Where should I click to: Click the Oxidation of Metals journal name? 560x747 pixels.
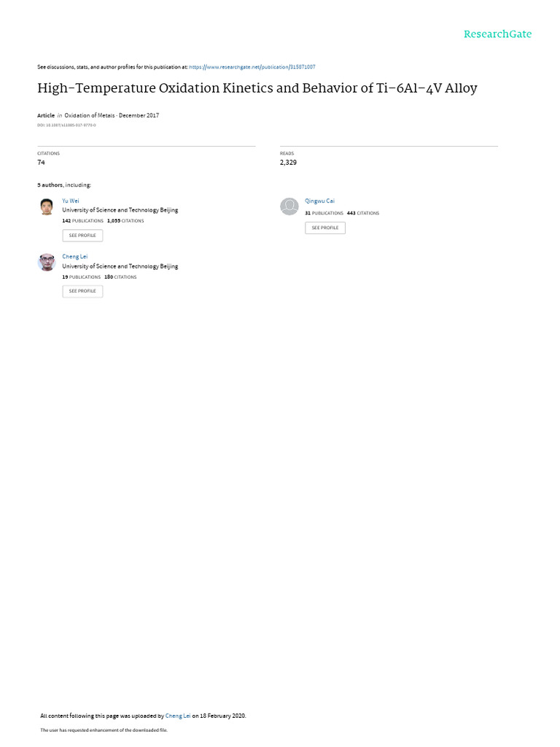pyautogui.click(x=90, y=115)
